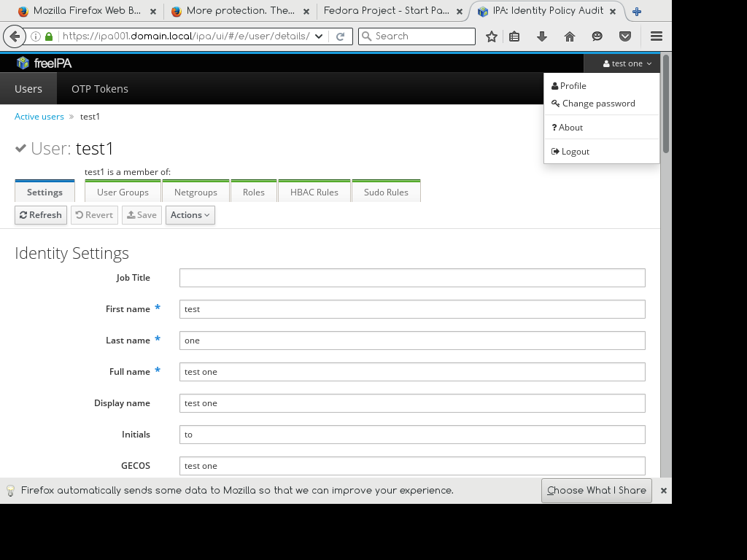747x560 pixels.
Task: Click the Full name field
Action: (x=413, y=372)
